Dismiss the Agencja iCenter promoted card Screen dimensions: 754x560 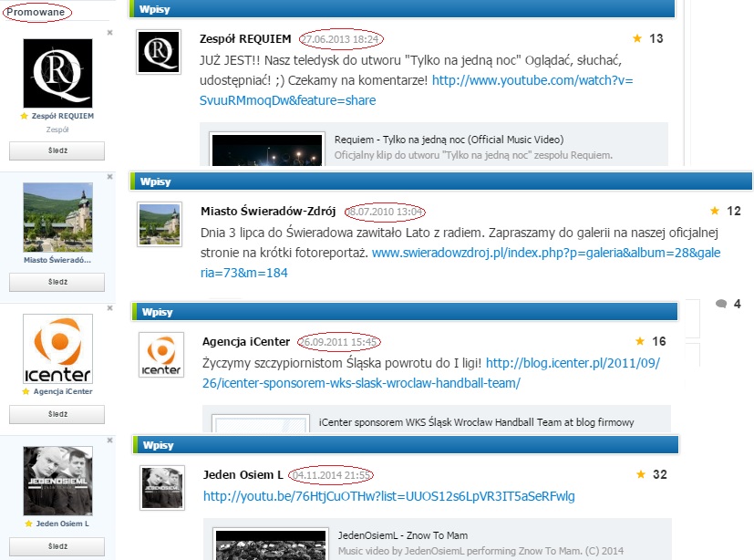(x=109, y=308)
